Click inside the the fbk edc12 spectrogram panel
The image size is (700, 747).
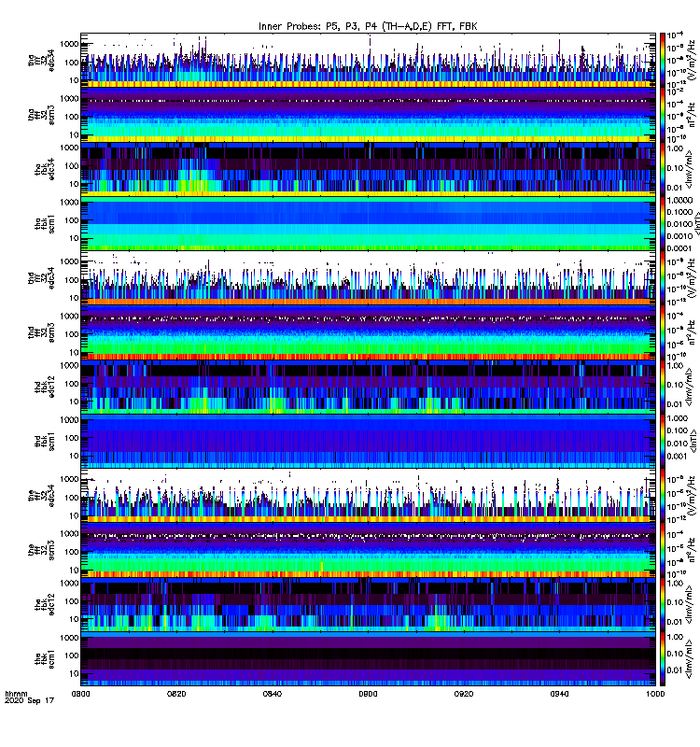368,605
